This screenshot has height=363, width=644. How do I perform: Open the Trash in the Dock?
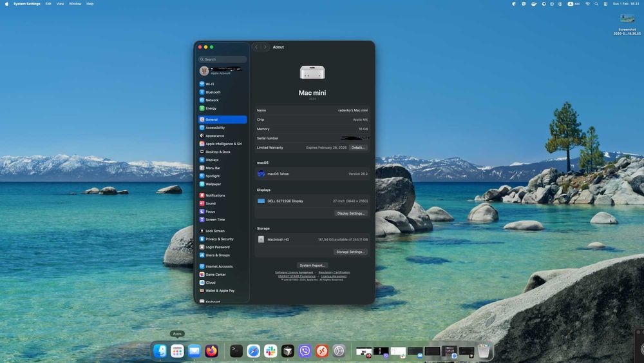click(x=484, y=351)
